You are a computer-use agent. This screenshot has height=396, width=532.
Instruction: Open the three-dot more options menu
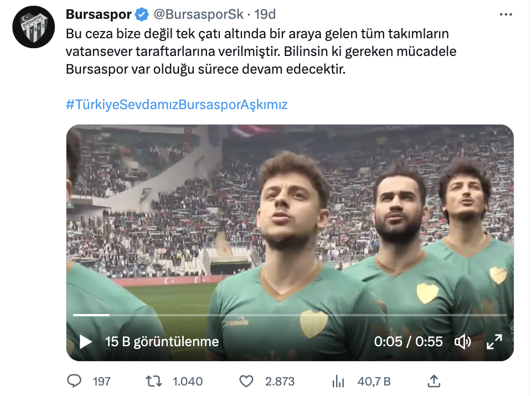[506, 14]
